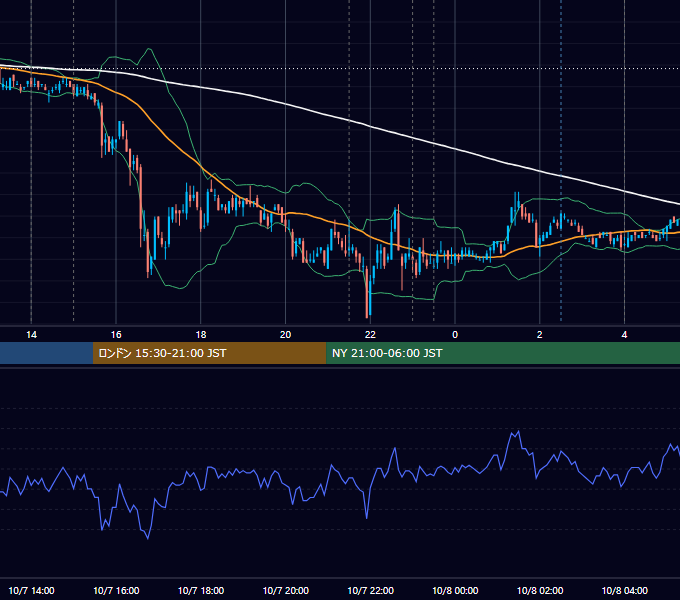
Task: Click the NY 21:00-06:00 JST session band
Action: tap(503, 353)
